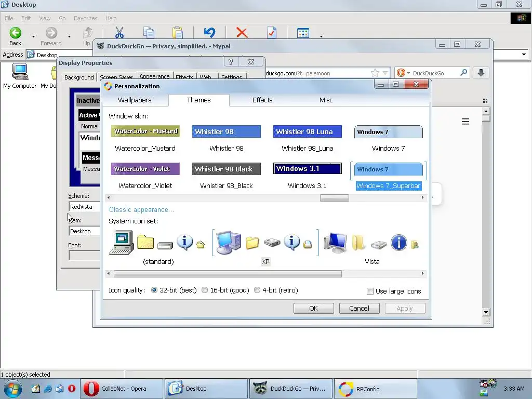Click the Views grid toolbar icon

tap(303, 33)
